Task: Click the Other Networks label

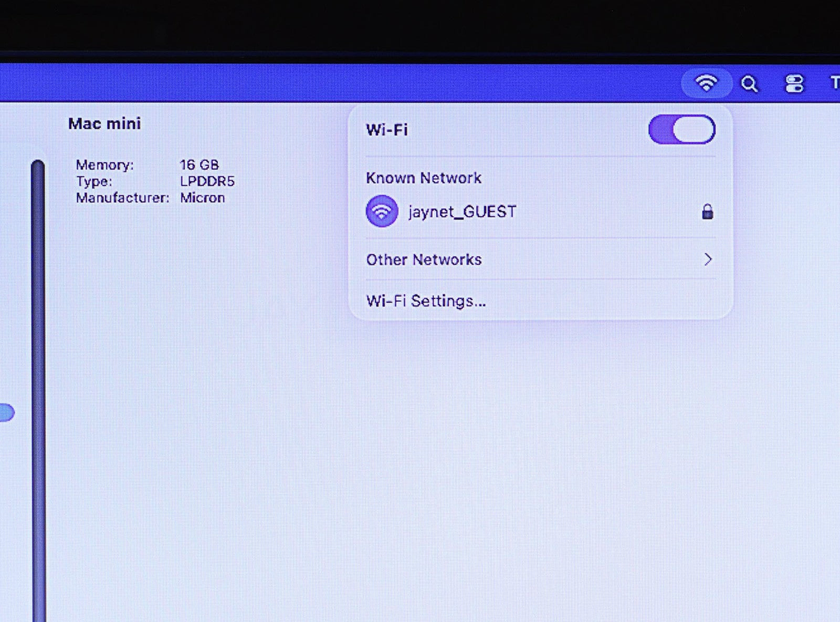Action: 424,260
